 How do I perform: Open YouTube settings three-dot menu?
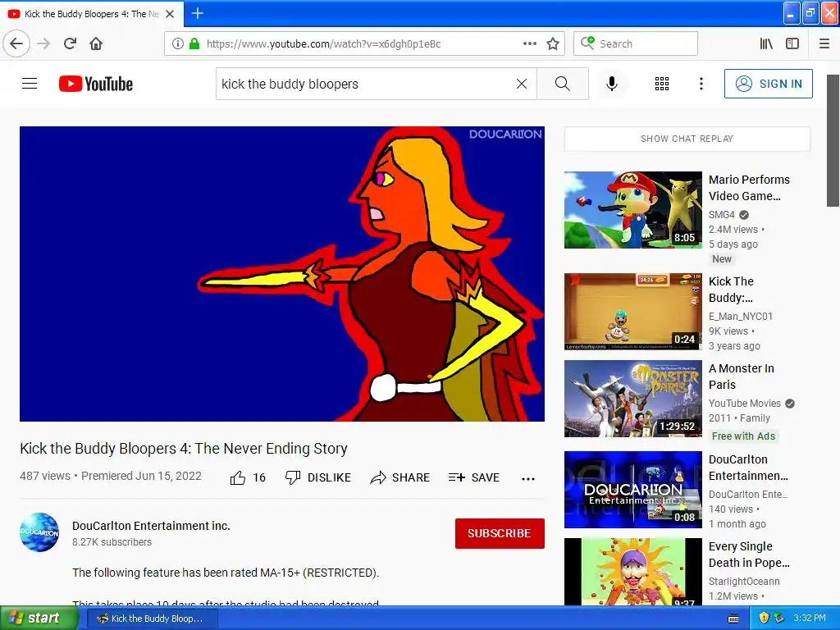point(701,84)
